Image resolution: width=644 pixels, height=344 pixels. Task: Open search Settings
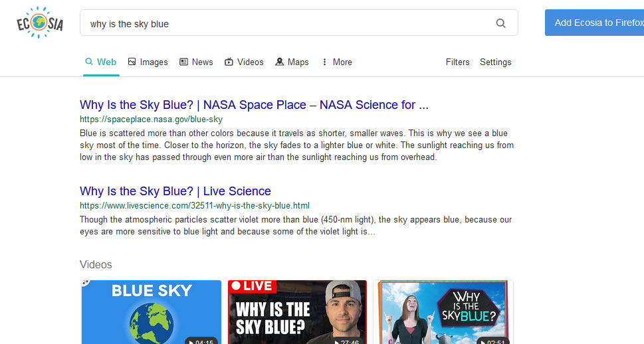click(x=495, y=62)
